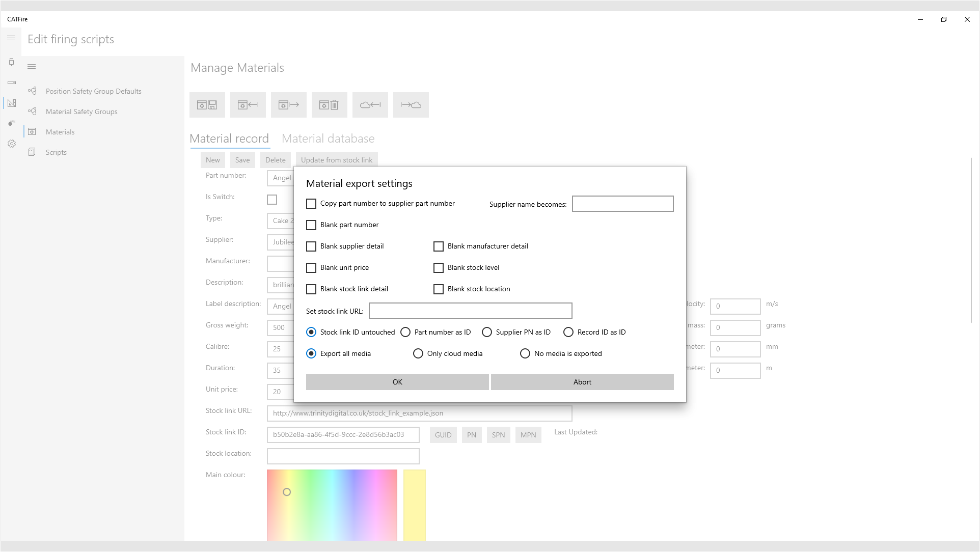
Task: Click the Set stock link URL field
Action: tap(470, 311)
